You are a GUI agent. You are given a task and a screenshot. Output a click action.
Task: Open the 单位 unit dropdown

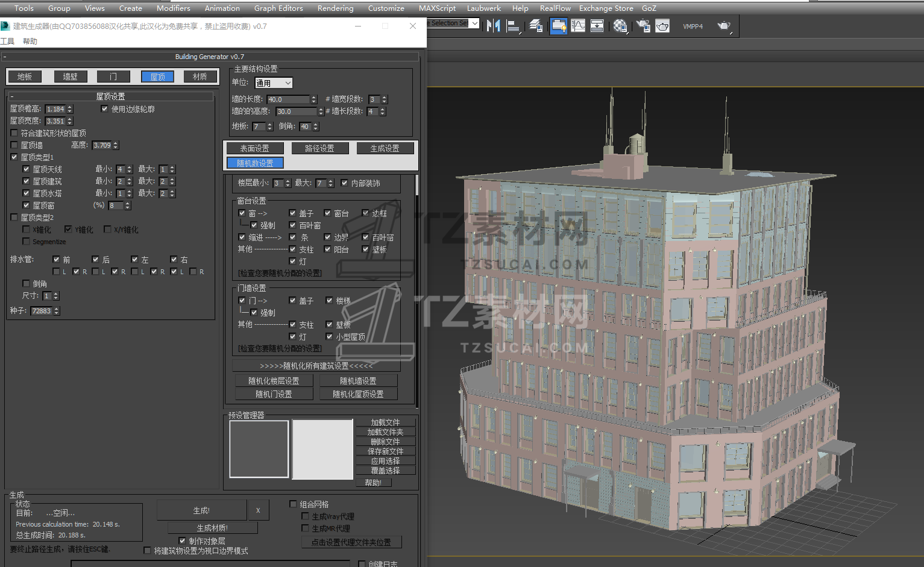pyautogui.click(x=274, y=83)
